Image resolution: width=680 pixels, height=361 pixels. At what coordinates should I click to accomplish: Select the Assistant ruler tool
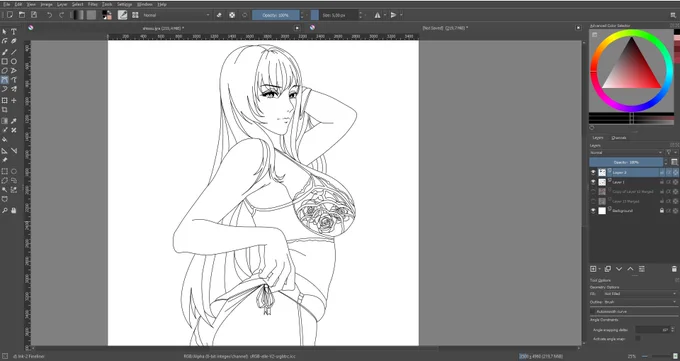(5, 151)
